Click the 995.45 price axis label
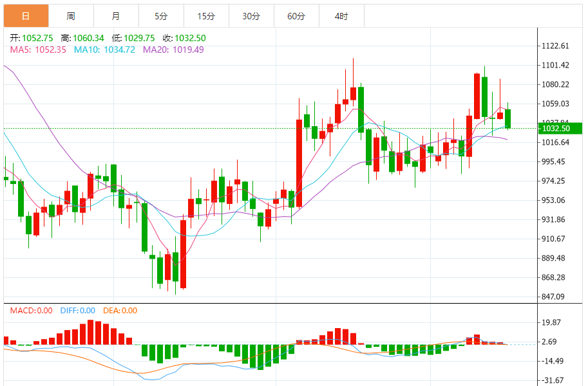Image resolution: width=588 pixels, height=386 pixels. pos(553,162)
